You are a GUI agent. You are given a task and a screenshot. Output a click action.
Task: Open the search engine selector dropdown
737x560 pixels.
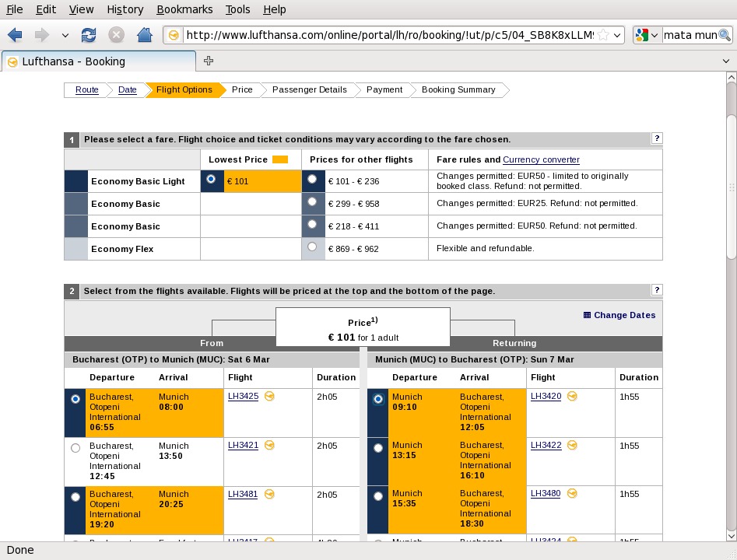[x=655, y=35]
